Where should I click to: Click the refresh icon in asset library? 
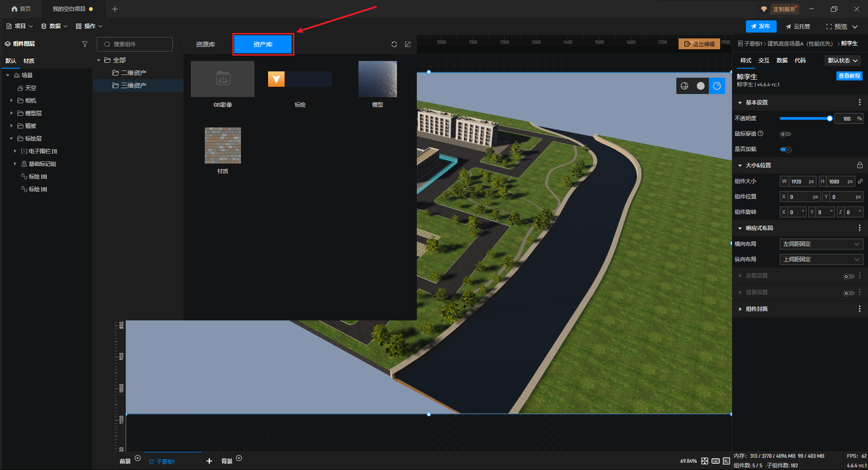click(x=394, y=44)
